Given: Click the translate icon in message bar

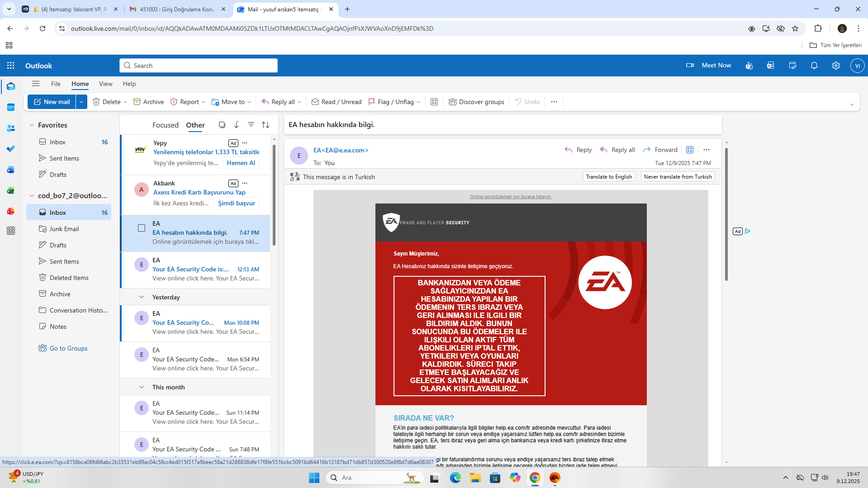Looking at the screenshot, I should tap(295, 177).
